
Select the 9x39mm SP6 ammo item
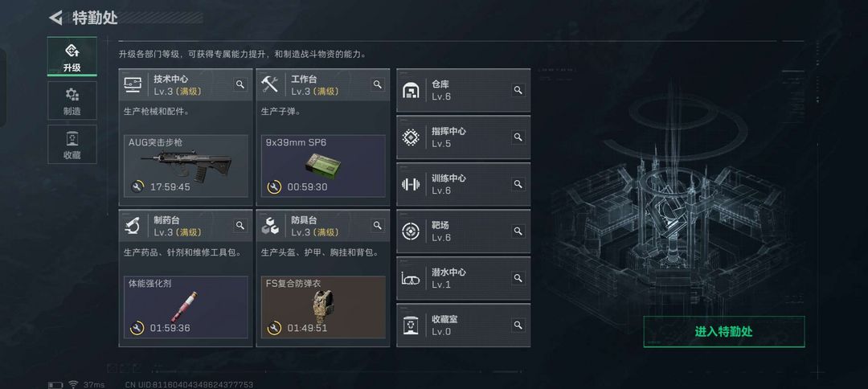coord(323,166)
